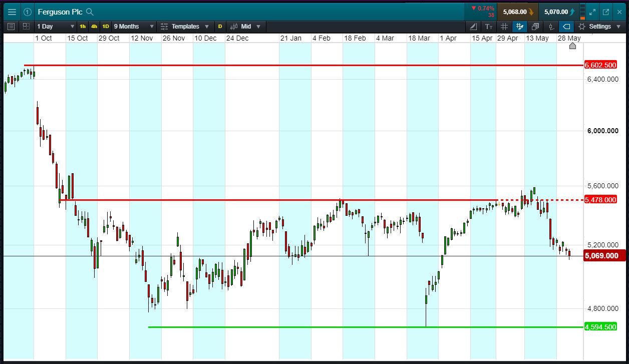629x364 pixels.
Task: Click the circled number 1 link icon
Action: click(x=28, y=12)
